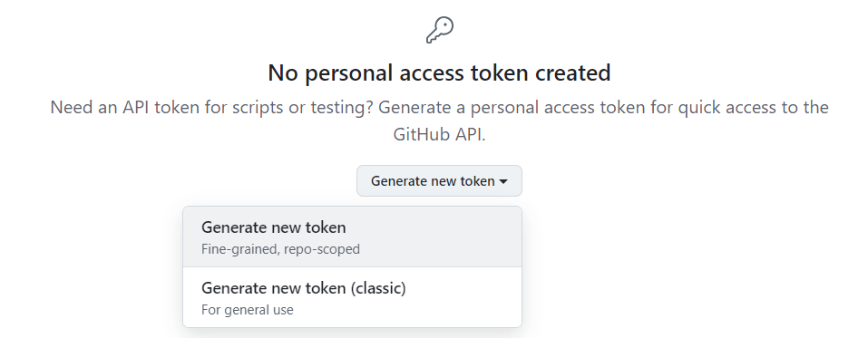
Task: Click the 'personal access token' phrase in description
Action: coord(558,107)
